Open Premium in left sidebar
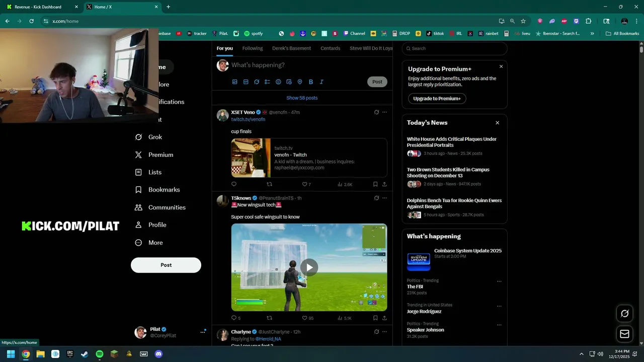 154,155
